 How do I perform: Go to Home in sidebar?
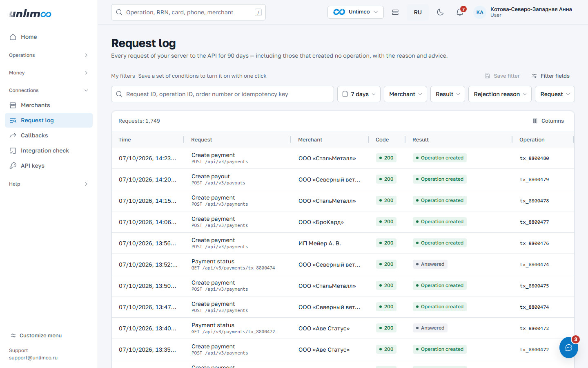click(x=49, y=37)
